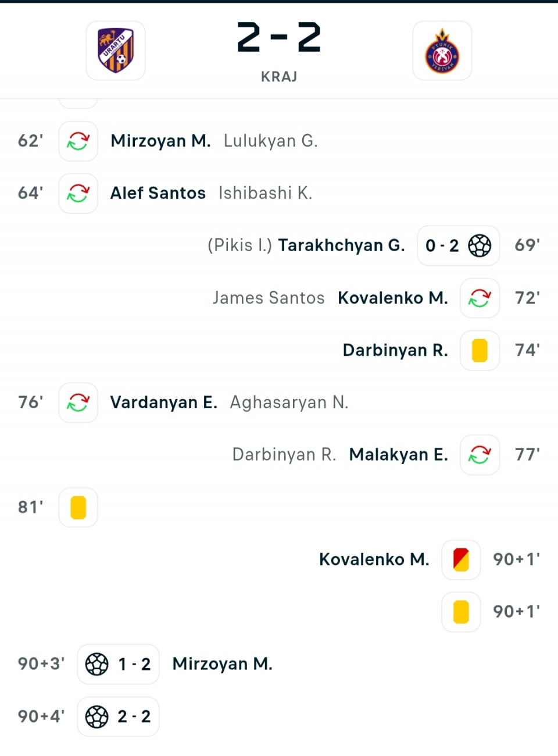Tap Kovalenko M. second-yellow red card icon

tap(461, 559)
